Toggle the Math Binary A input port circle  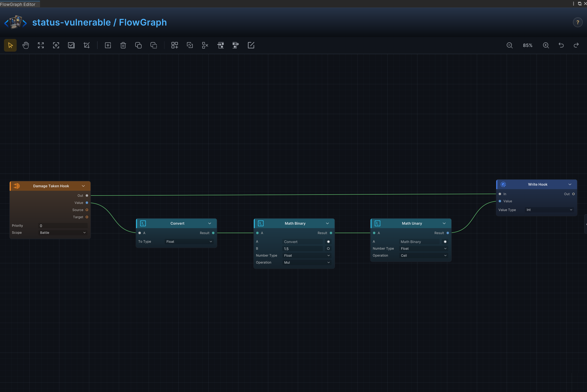pos(328,242)
